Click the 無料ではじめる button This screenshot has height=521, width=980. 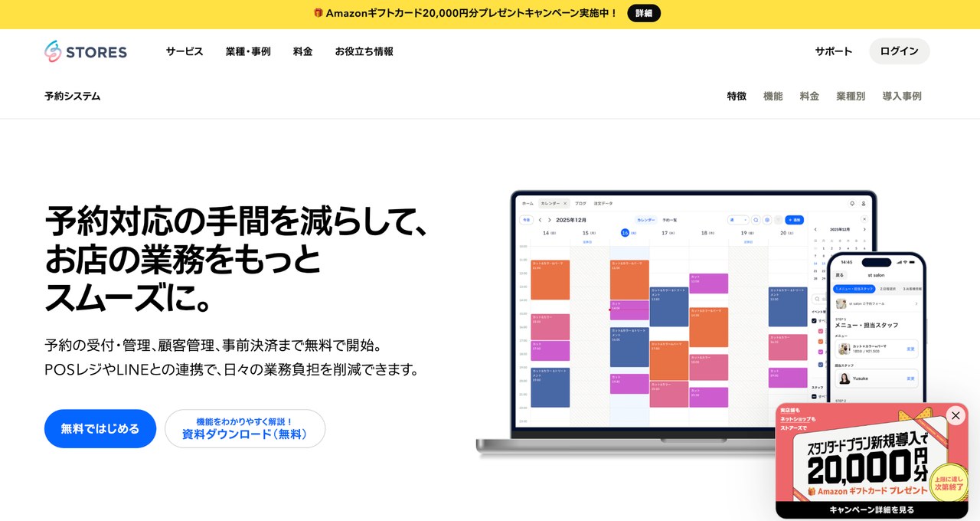point(100,428)
